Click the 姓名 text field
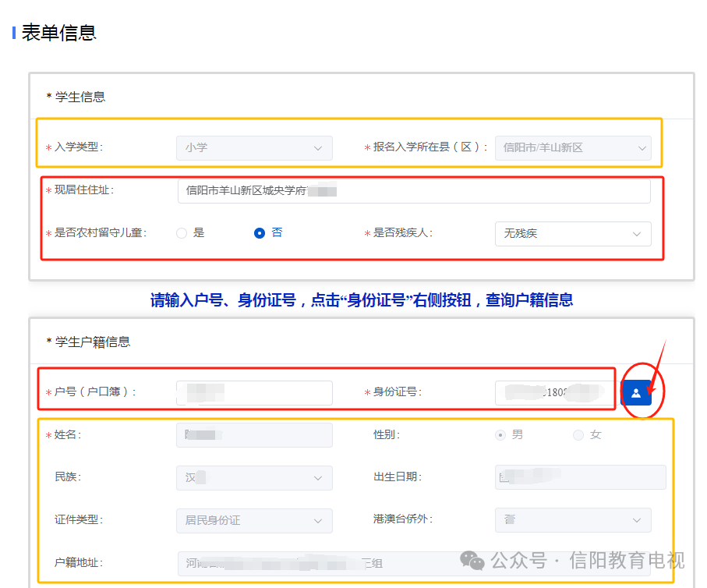The image size is (707, 588). (x=254, y=435)
